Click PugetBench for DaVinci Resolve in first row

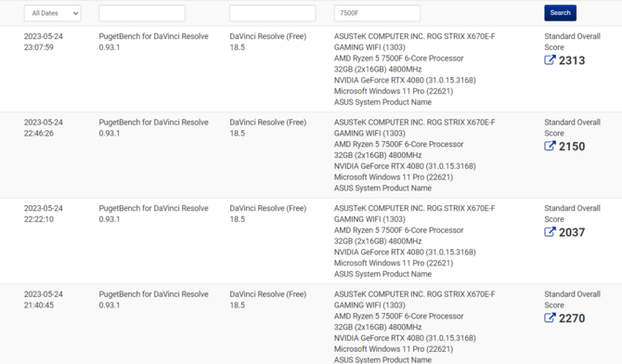(153, 36)
